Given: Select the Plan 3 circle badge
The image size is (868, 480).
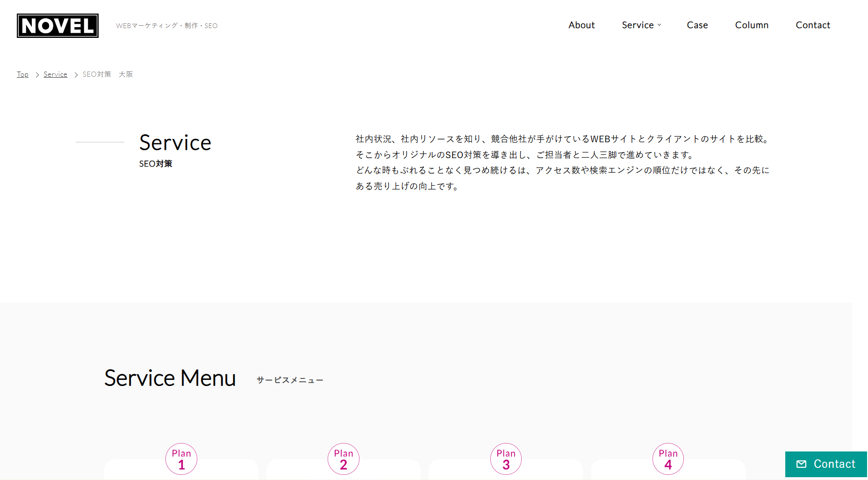Looking at the screenshot, I should 506,459.
